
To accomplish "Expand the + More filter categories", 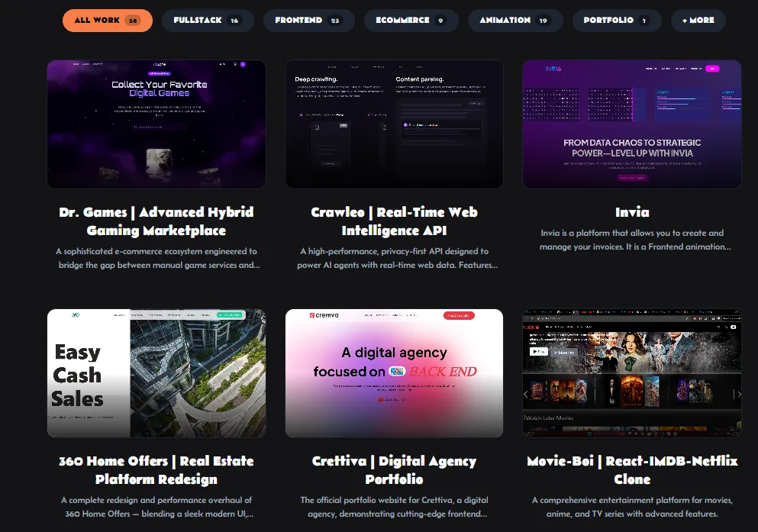I will pyautogui.click(x=698, y=21).
